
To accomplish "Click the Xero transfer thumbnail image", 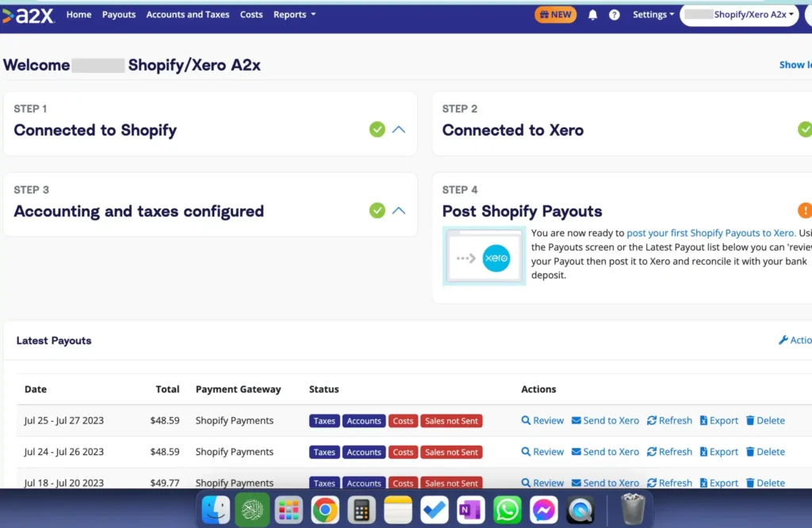I will tap(484, 256).
